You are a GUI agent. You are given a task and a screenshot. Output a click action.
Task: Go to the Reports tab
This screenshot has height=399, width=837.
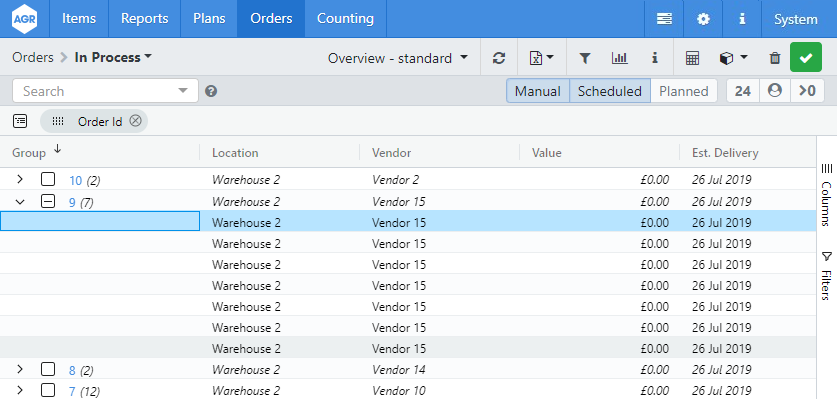(x=145, y=19)
